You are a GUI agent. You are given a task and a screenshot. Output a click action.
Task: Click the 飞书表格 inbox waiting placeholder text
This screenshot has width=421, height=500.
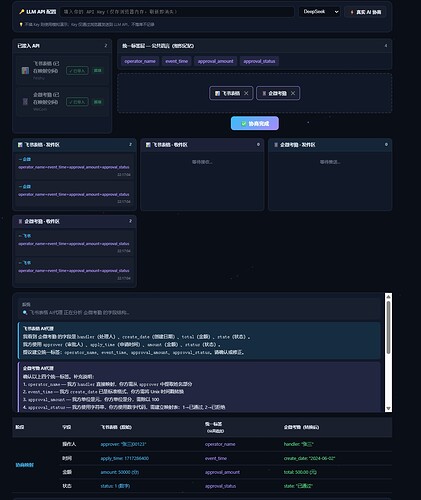202,162
